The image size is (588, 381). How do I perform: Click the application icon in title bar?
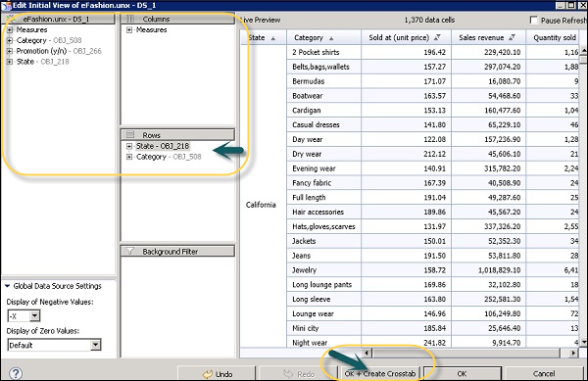click(x=7, y=5)
